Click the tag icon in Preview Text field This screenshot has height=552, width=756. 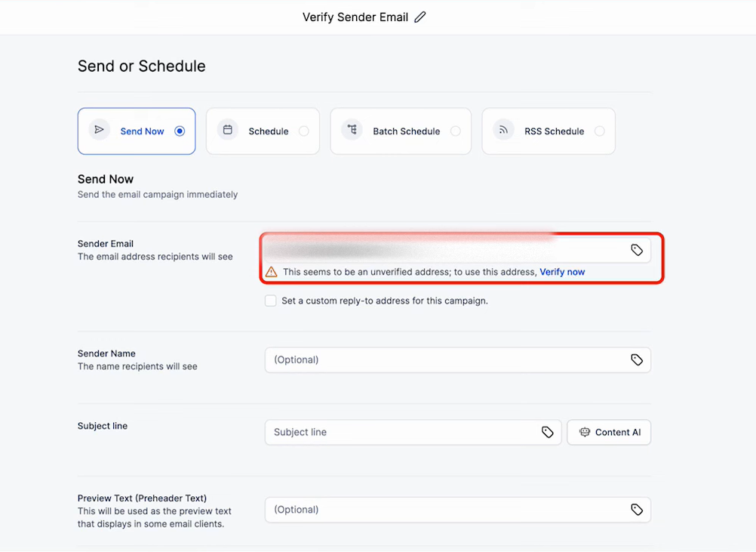(637, 510)
